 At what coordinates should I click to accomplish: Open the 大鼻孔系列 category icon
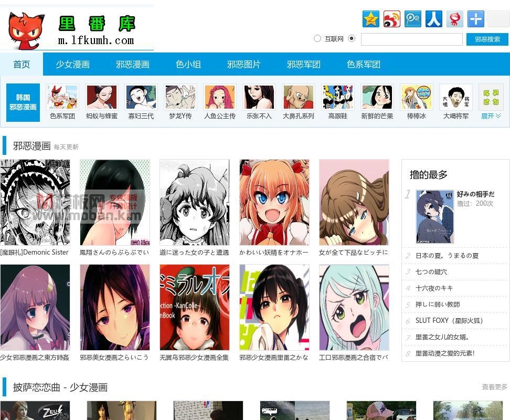point(298,97)
